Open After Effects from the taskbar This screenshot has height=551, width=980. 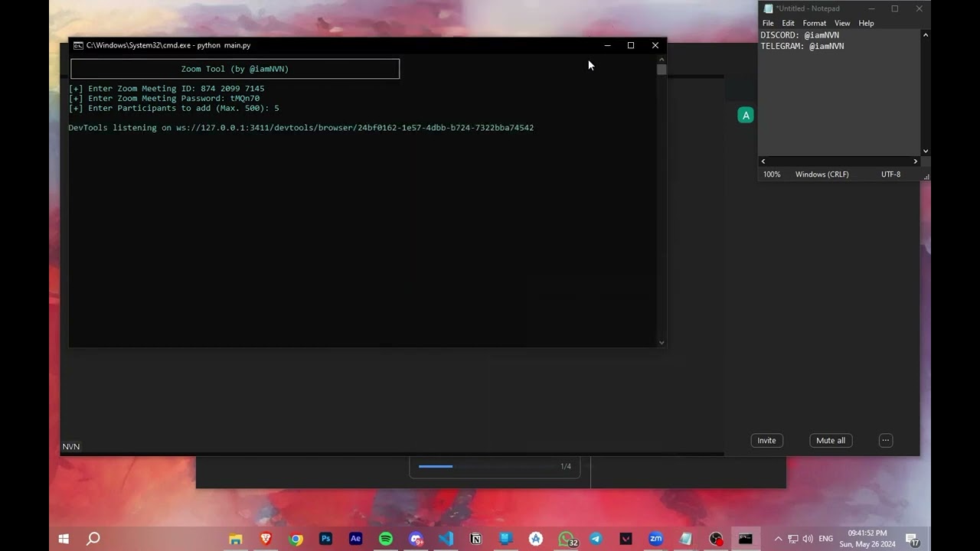pos(355,539)
